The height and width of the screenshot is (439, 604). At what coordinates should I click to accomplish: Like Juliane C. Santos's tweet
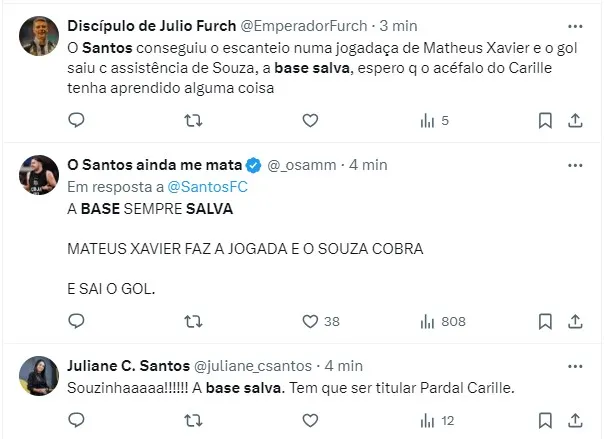pos(310,420)
